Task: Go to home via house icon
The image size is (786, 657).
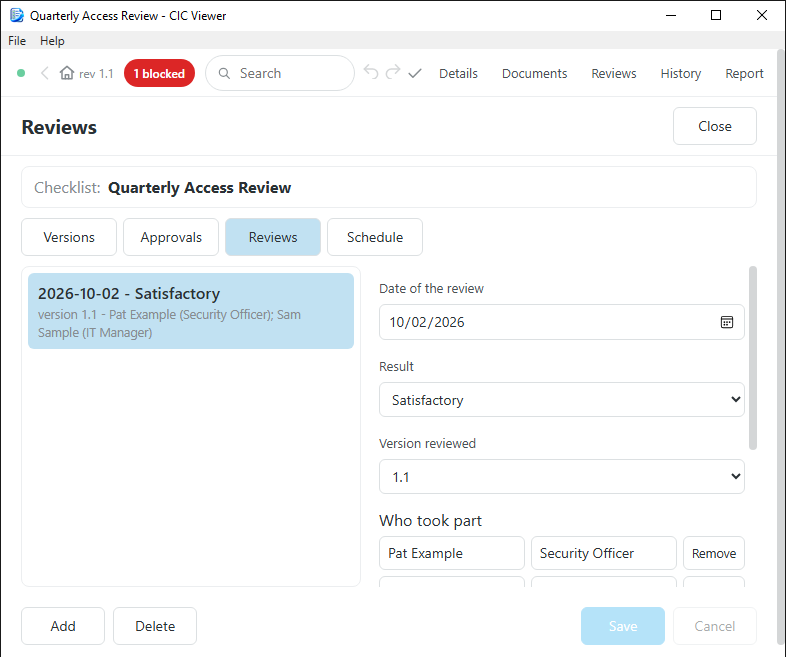Action: [67, 73]
